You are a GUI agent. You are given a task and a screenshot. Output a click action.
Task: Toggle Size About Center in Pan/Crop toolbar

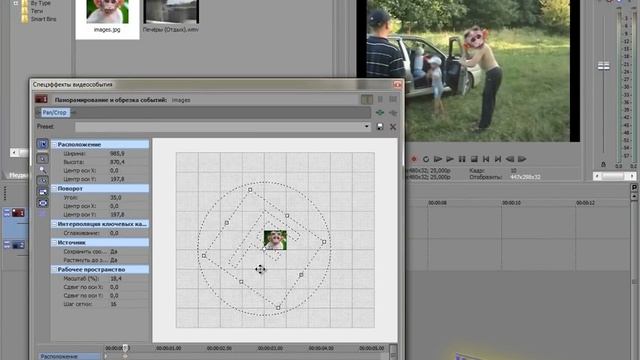(42, 203)
